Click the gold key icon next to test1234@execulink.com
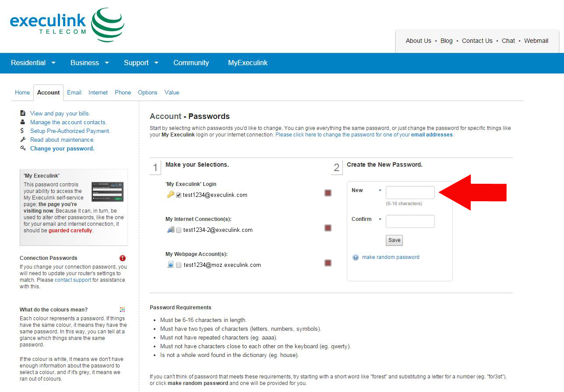 click(x=171, y=195)
